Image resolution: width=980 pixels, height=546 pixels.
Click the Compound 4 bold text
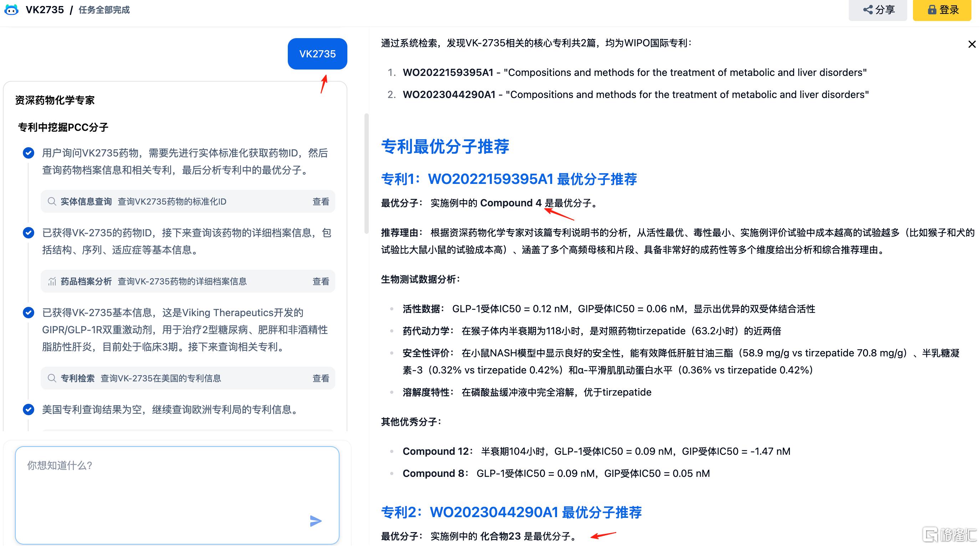(x=511, y=203)
